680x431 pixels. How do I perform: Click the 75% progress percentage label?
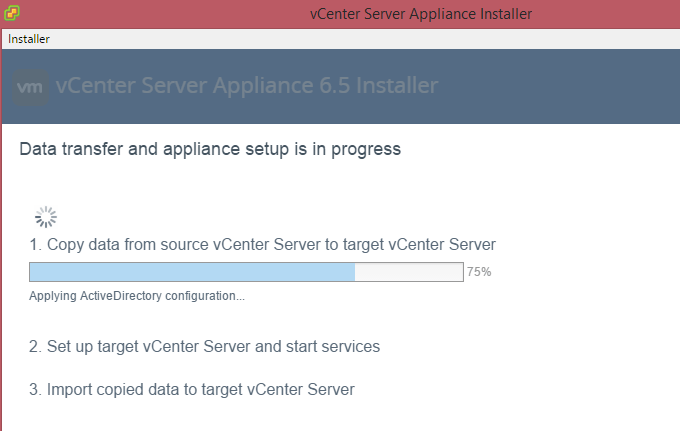(x=479, y=272)
